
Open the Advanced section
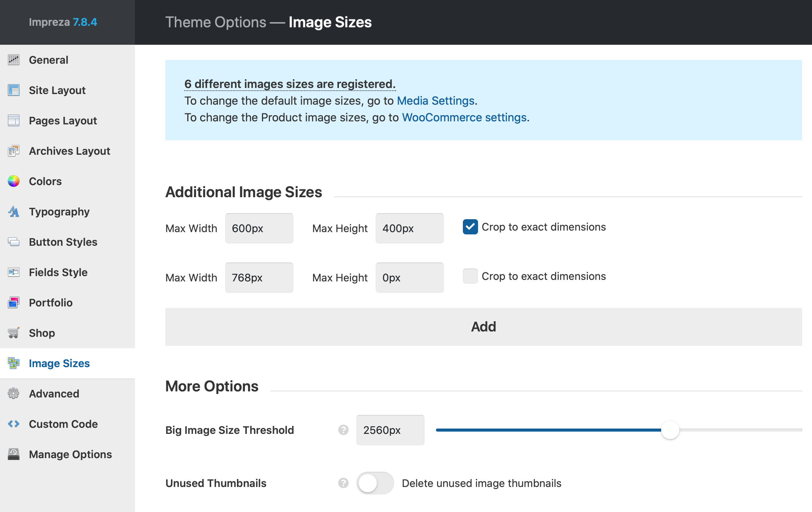[67, 394]
